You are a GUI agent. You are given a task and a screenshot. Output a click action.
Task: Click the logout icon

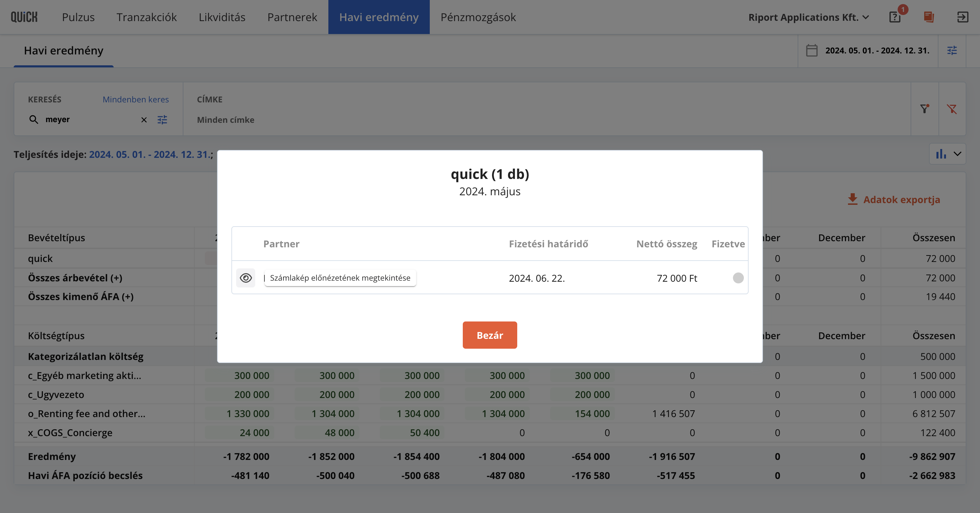point(963,17)
